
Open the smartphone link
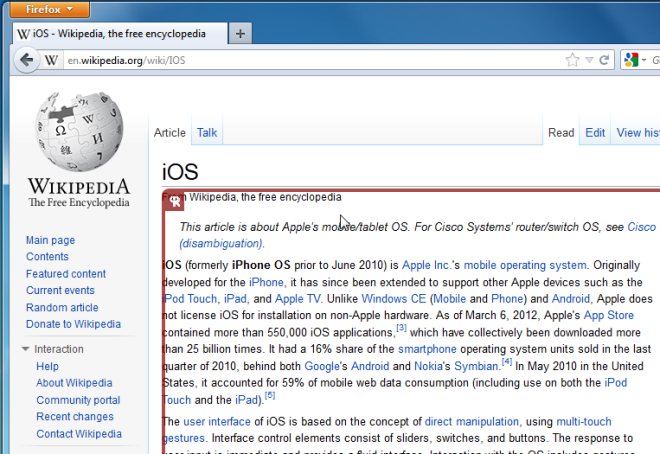pyautogui.click(x=427, y=349)
